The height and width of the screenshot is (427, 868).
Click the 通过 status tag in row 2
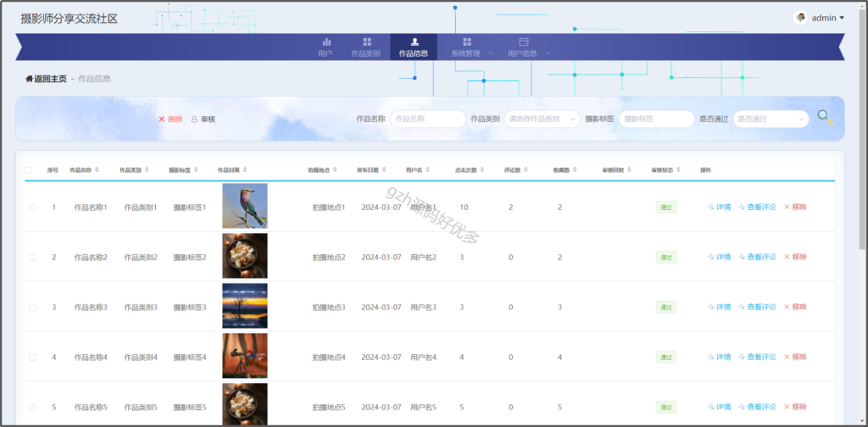click(666, 258)
